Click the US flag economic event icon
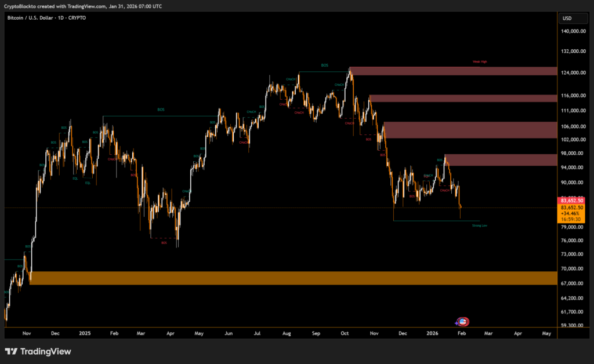 (x=463, y=322)
